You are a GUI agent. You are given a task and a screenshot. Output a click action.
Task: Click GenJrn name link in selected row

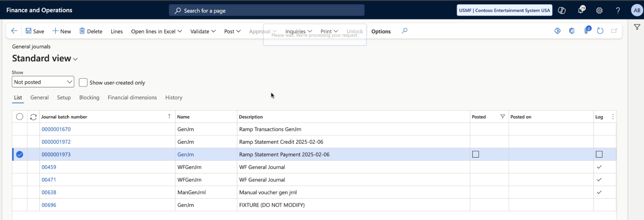point(186,154)
